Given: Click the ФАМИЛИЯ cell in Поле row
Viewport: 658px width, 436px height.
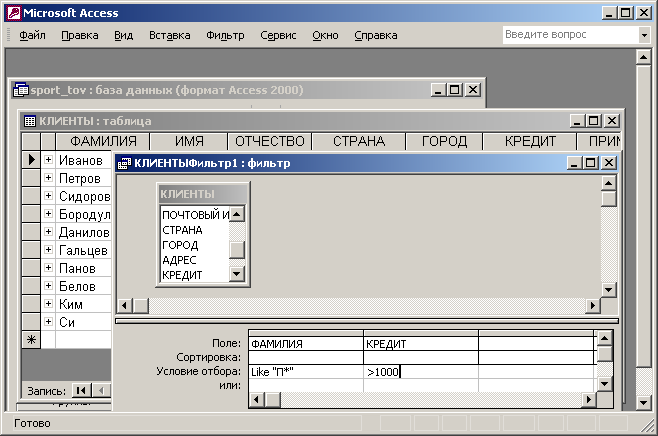Looking at the screenshot, I should [x=306, y=344].
